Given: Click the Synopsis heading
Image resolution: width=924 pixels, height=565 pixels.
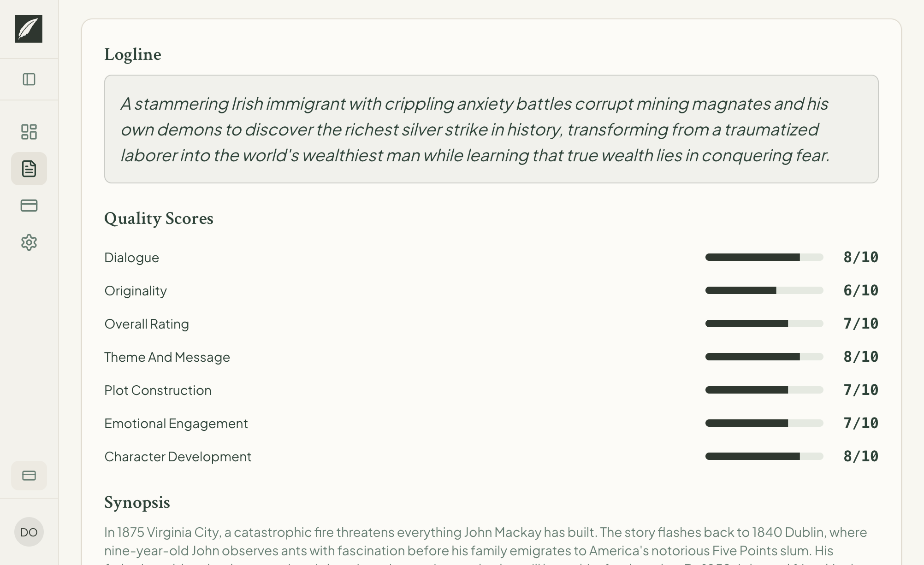Looking at the screenshot, I should click(x=137, y=502).
